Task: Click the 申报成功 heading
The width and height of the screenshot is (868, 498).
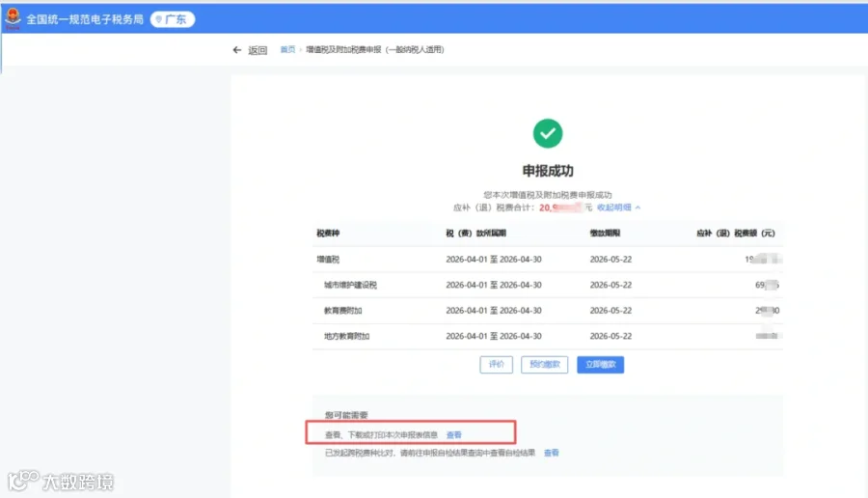Action: 548,171
